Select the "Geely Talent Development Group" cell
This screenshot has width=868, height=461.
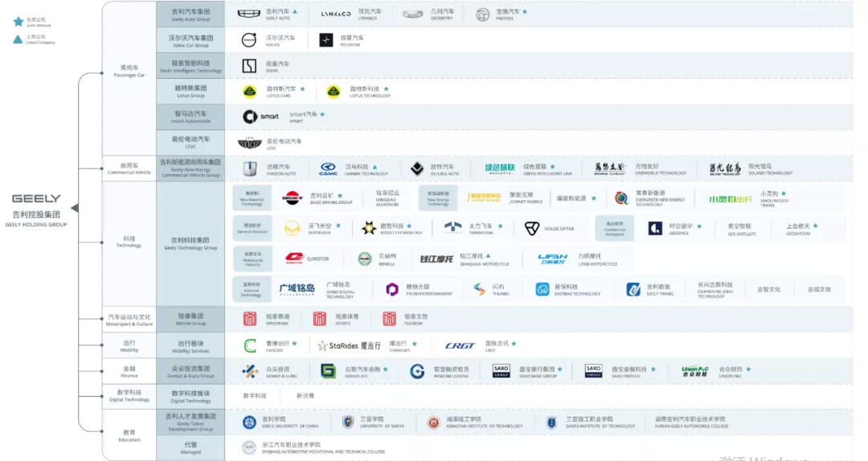click(190, 422)
